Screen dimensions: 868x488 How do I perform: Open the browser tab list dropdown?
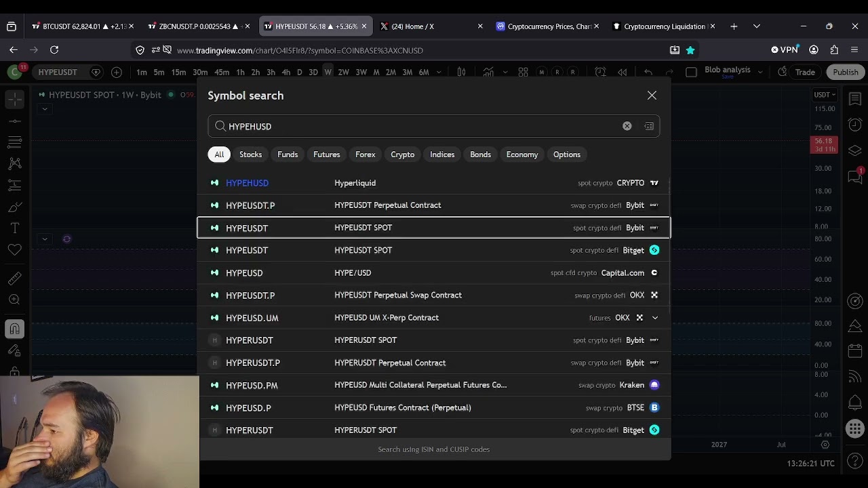click(x=757, y=26)
